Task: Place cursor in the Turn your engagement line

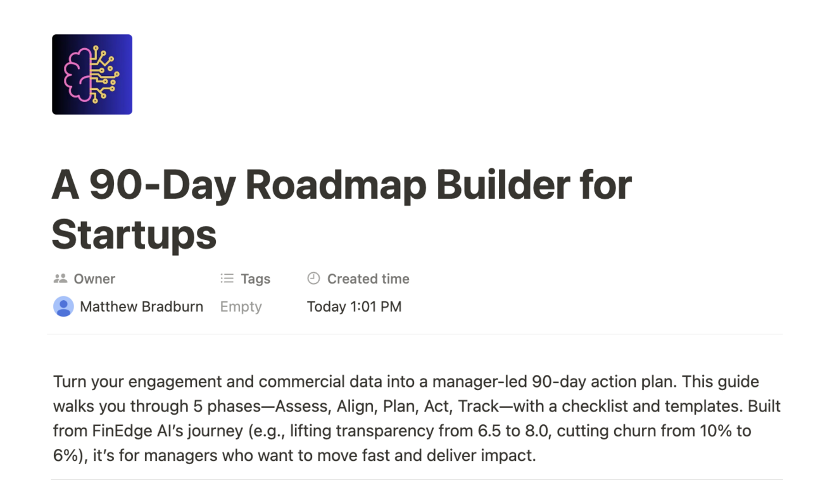Action: 406,382
